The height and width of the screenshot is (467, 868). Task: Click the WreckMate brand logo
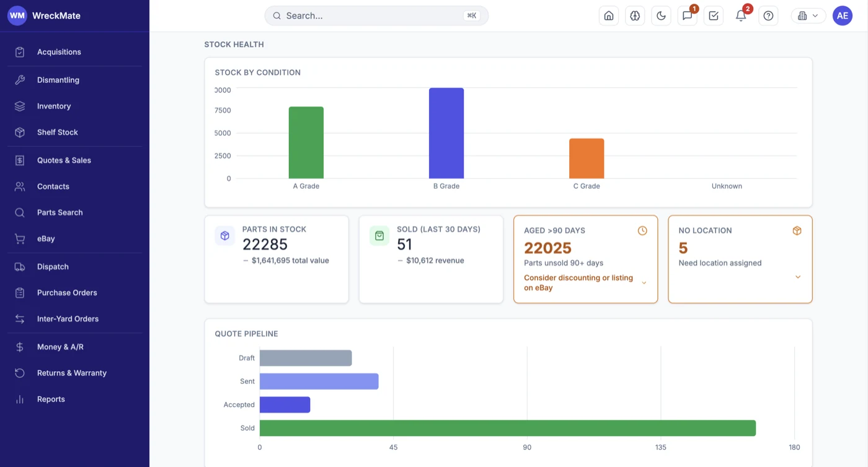(x=17, y=15)
